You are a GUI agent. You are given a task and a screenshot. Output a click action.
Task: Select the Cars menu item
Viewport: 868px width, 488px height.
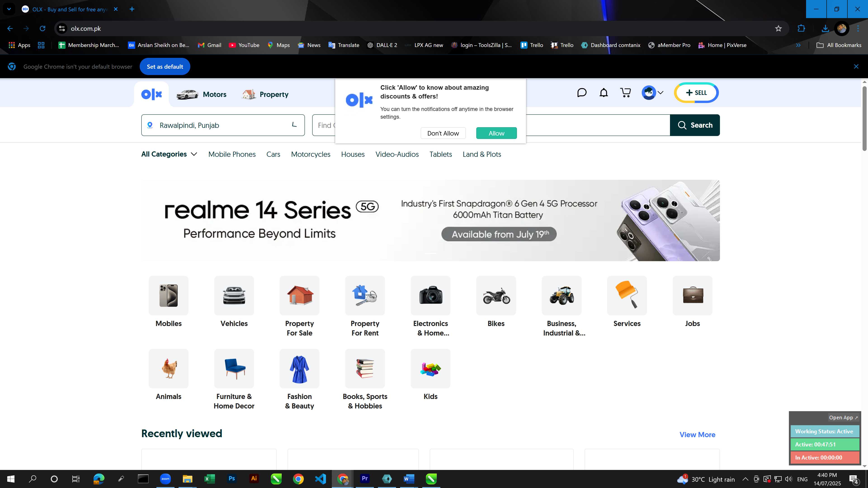tap(273, 154)
